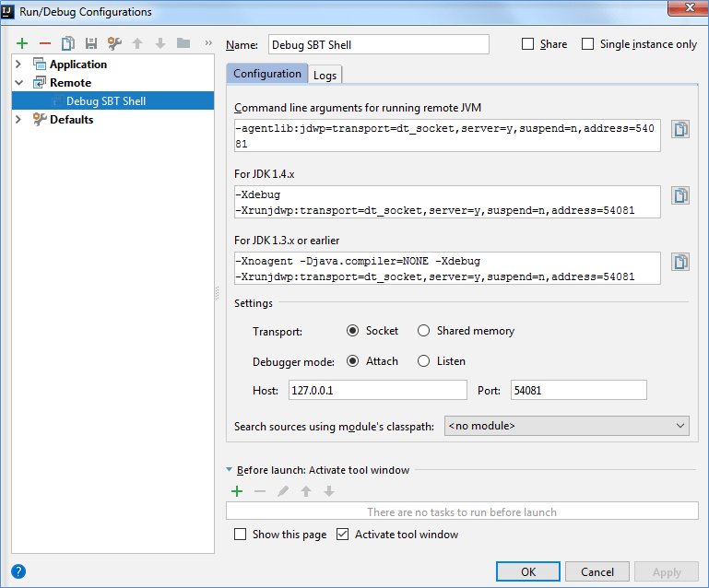Copy the JDK 1.4.x arguments
This screenshot has height=588, width=709.
(x=680, y=195)
